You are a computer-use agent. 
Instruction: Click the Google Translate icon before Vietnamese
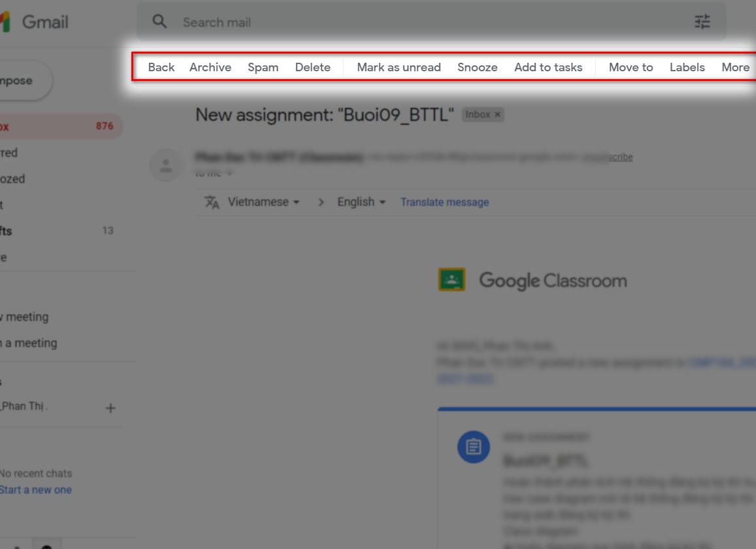pyautogui.click(x=212, y=202)
